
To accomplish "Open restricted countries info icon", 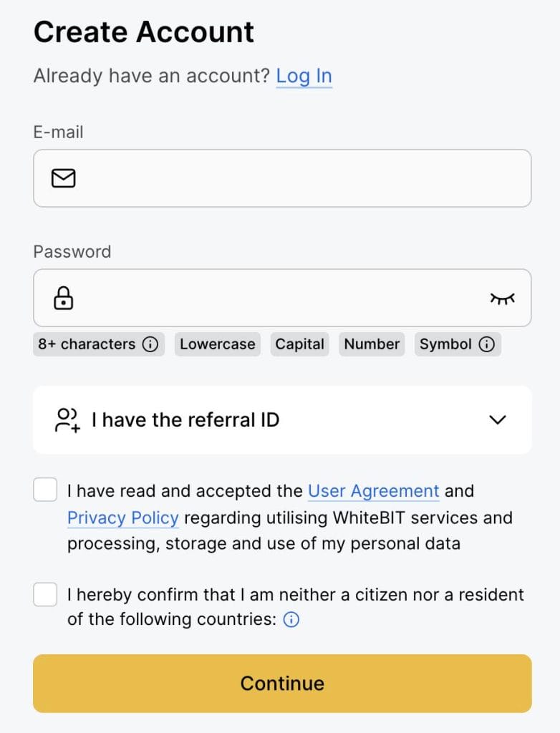I will (291, 620).
